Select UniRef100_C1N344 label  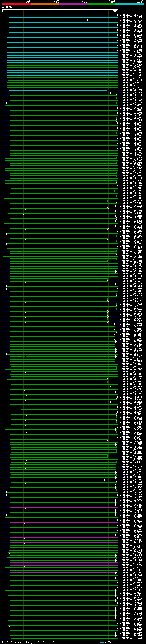pyautogui.click(x=131, y=80)
